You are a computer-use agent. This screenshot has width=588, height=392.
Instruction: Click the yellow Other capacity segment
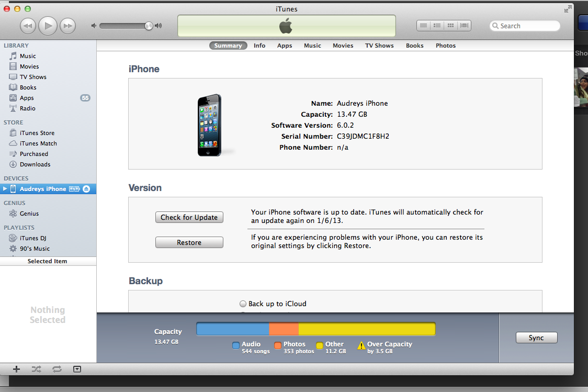[x=367, y=329]
